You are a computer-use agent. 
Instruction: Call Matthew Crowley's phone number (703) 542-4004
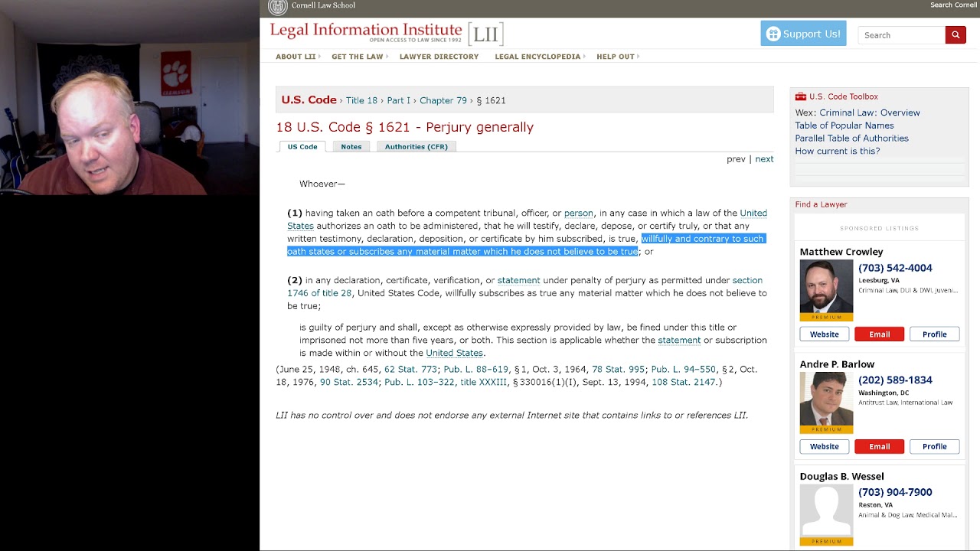[x=895, y=268]
